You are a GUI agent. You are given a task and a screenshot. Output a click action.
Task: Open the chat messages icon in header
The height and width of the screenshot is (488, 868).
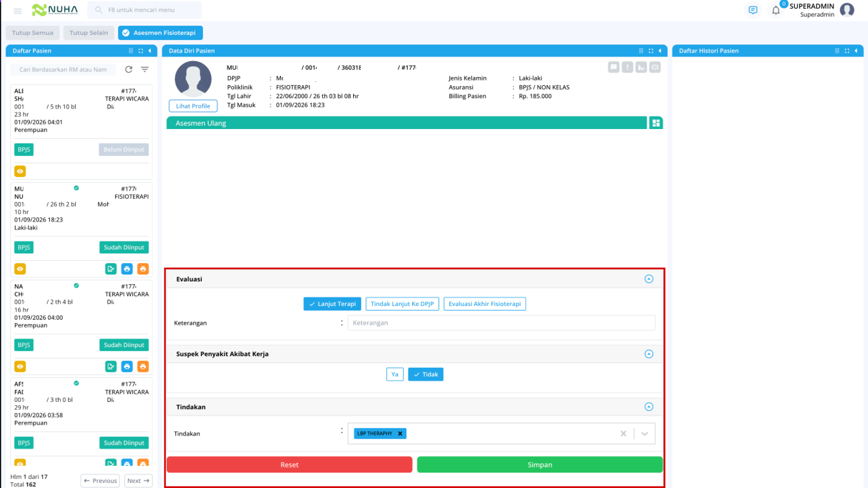click(x=753, y=10)
